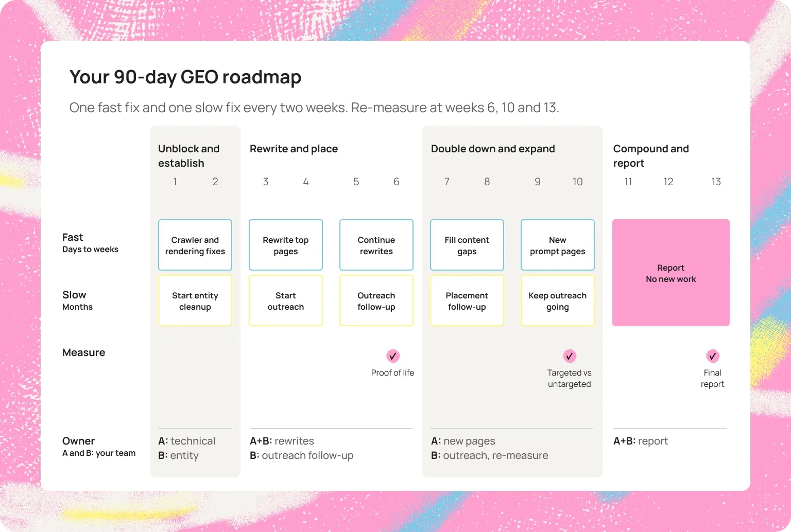Select the Start entity cleanup card
The image size is (791, 532).
(195, 300)
